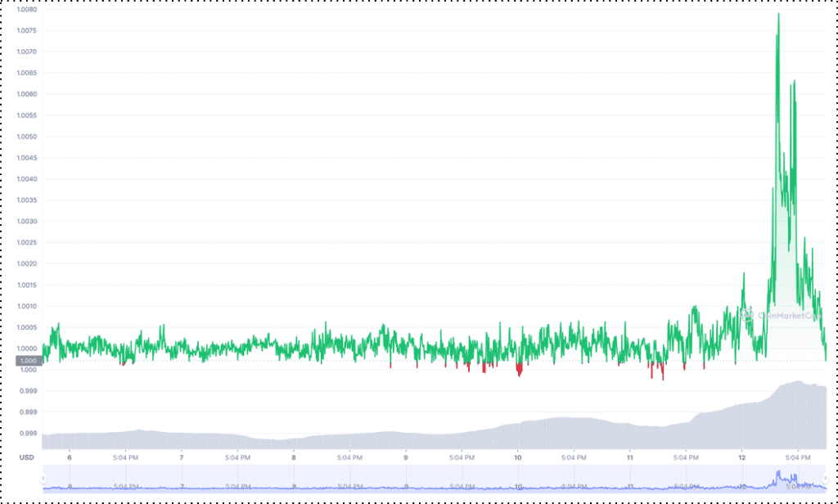Click the 0.998 label on the price axis
The height and width of the screenshot is (504, 838).
pyautogui.click(x=29, y=434)
